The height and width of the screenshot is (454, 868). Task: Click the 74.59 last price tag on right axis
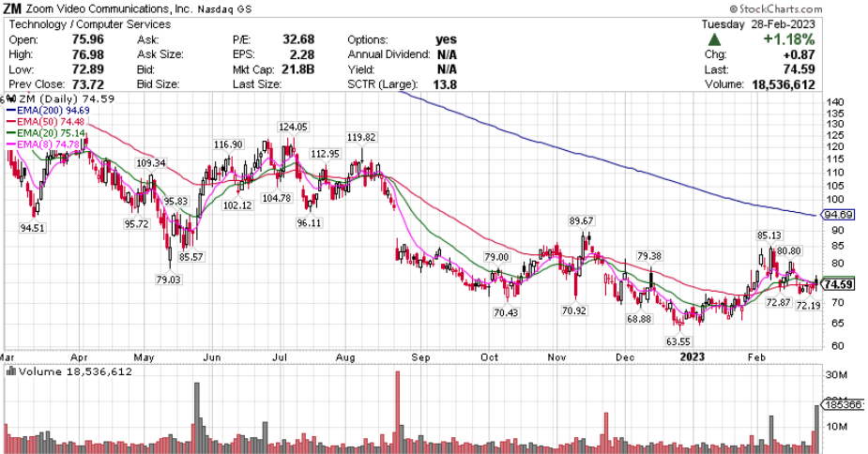(x=839, y=284)
